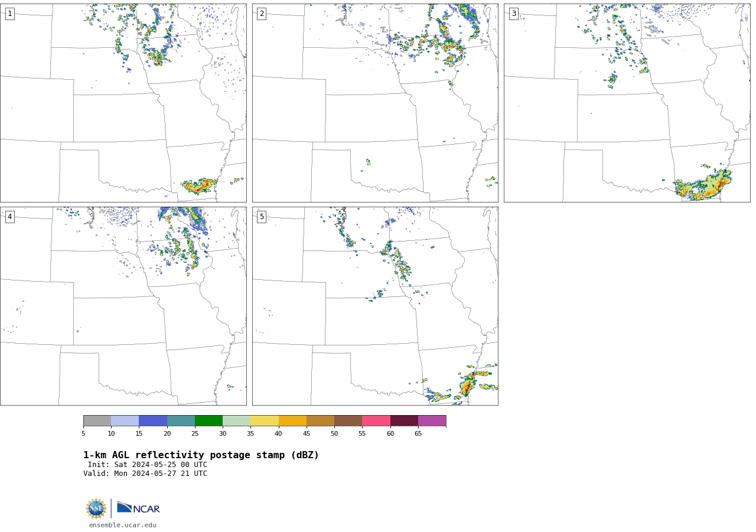Click colorbar tick label 50

pos(334,434)
